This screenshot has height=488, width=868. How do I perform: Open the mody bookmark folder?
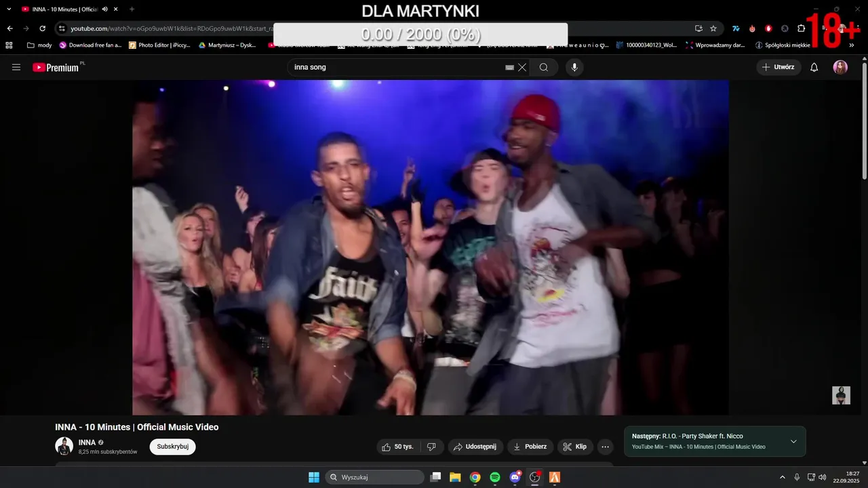(39, 45)
